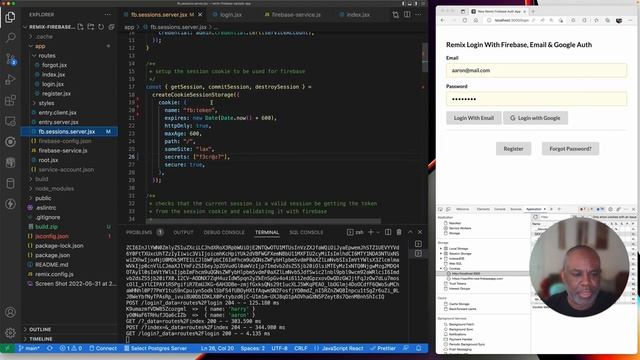Viewport: 640px width, 360px height.
Task: Open the SQL CONSOLE panel tab
Action: 306,232
